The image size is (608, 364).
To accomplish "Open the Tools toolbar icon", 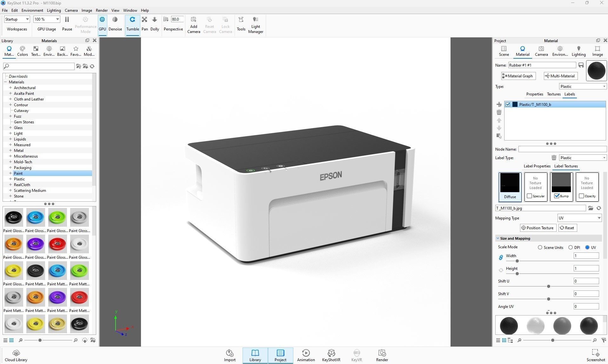I will coord(241,24).
